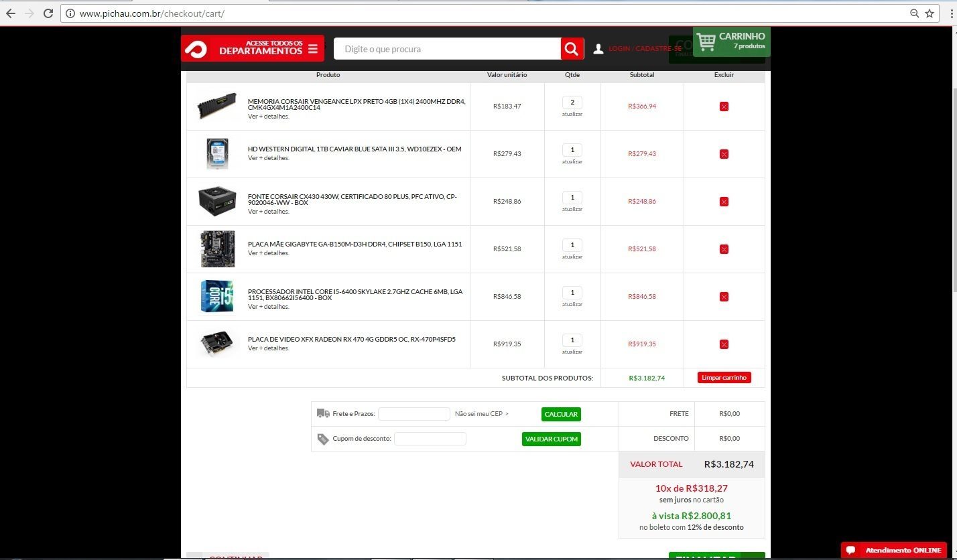Remove the Corsair CX430 power supply from cart
This screenshot has width=957, height=560.
click(724, 202)
